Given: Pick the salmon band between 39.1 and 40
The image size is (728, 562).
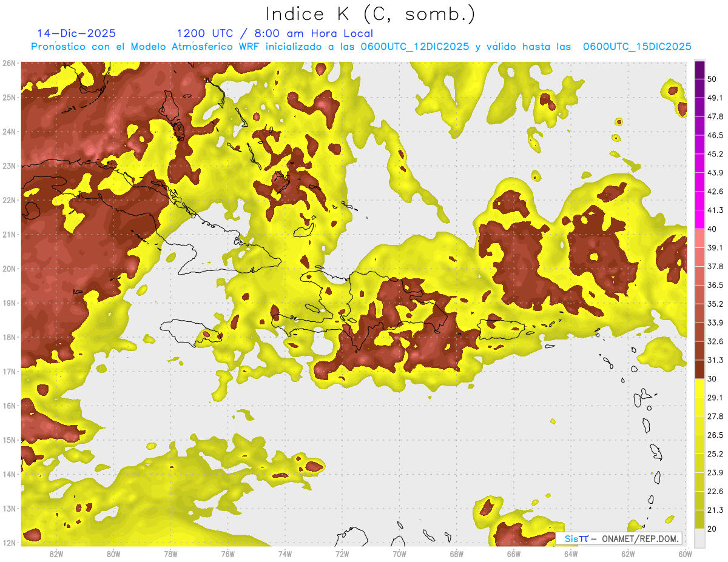Looking at the screenshot, I should coord(699,238).
